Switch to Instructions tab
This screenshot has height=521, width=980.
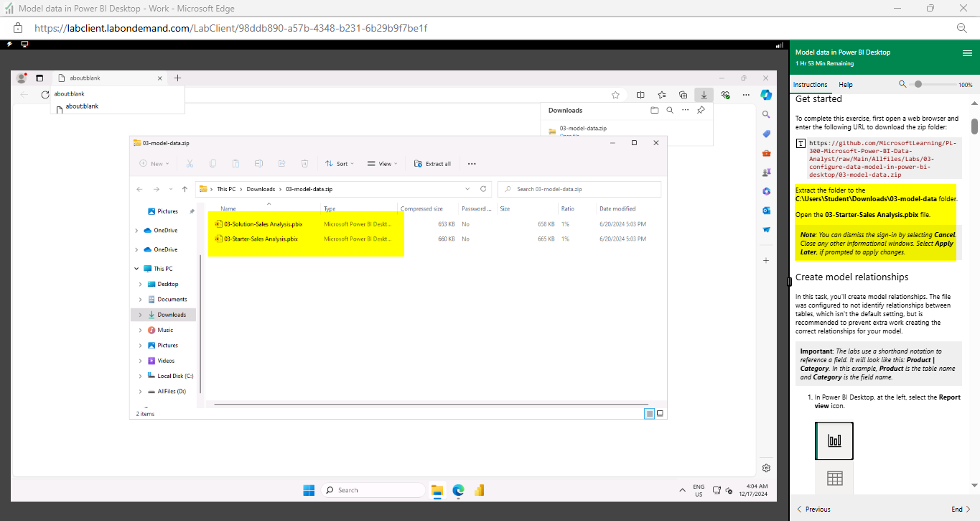coord(810,85)
